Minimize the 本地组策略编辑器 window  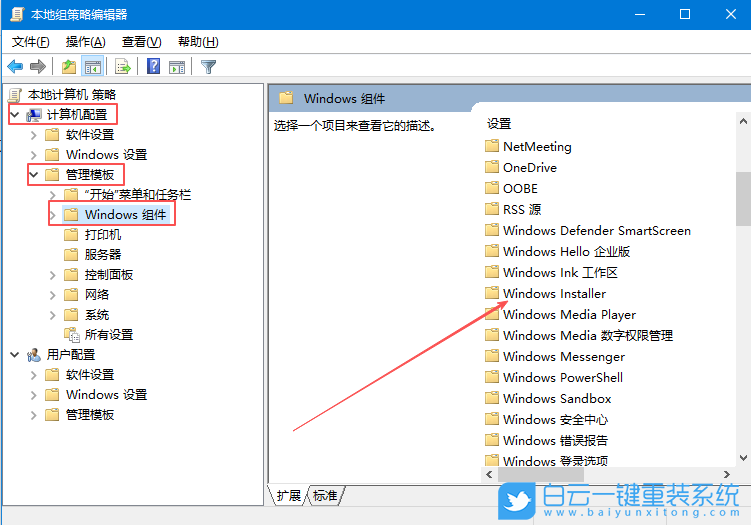(x=640, y=14)
